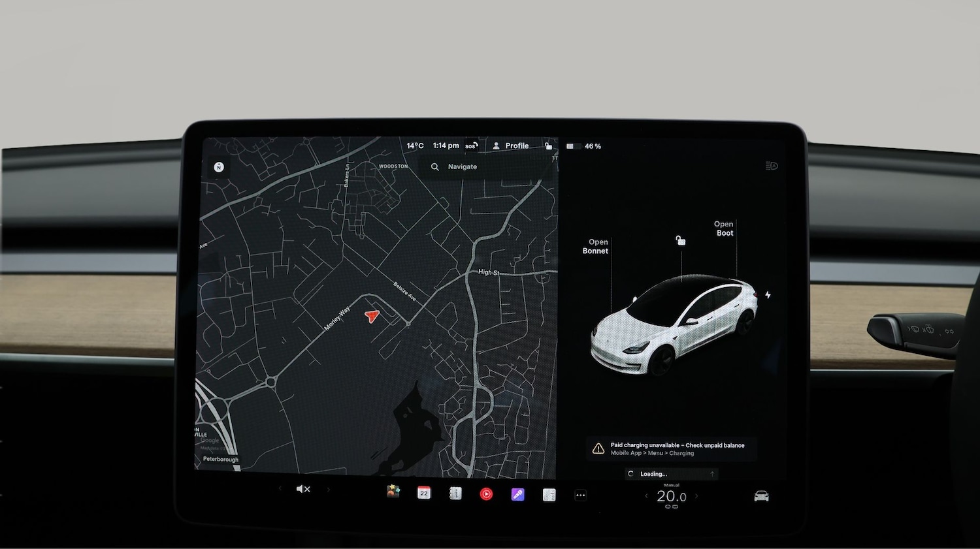Launch the red music app icon
This screenshot has width=980, height=549.
tap(486, 494)
